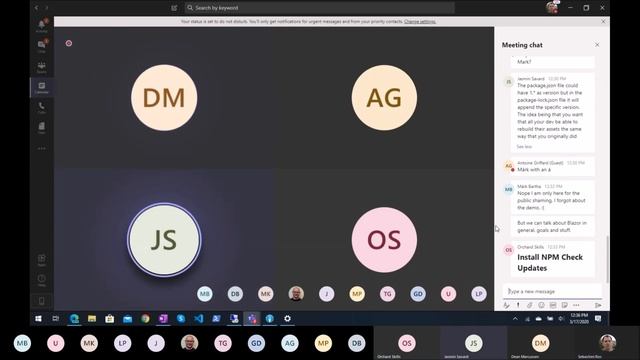Click the Search by keyword box
The image size is (640, 360).
[x=319, y=8]
